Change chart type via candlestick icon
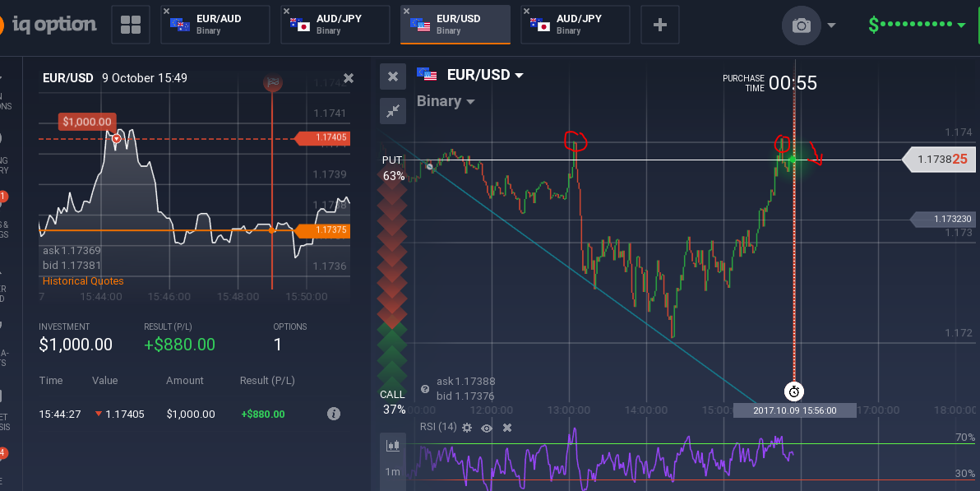 point(393,445)
